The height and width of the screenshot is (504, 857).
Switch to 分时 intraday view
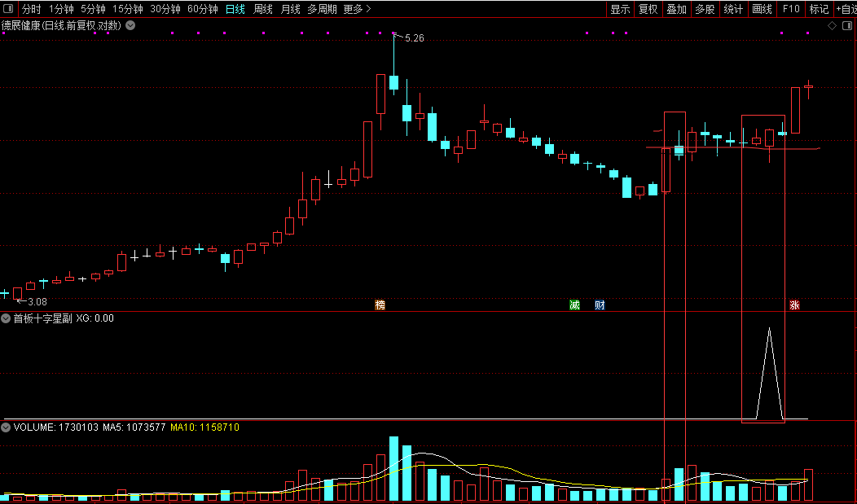click(31, 9)
